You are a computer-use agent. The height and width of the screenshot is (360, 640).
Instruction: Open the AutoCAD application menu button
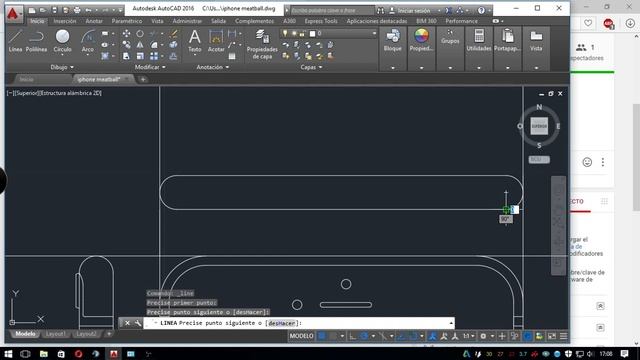13,14
